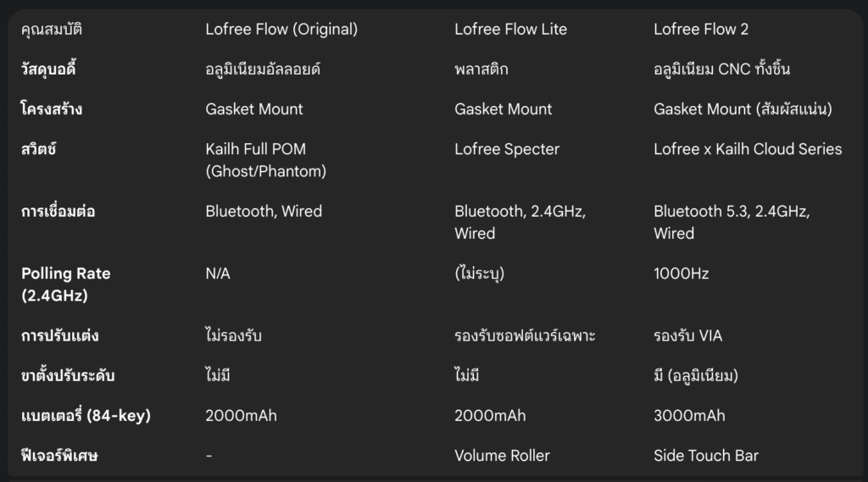868x482 pixels.
Task: Click the รองรับ VIA cell
Action: point(687,336)
